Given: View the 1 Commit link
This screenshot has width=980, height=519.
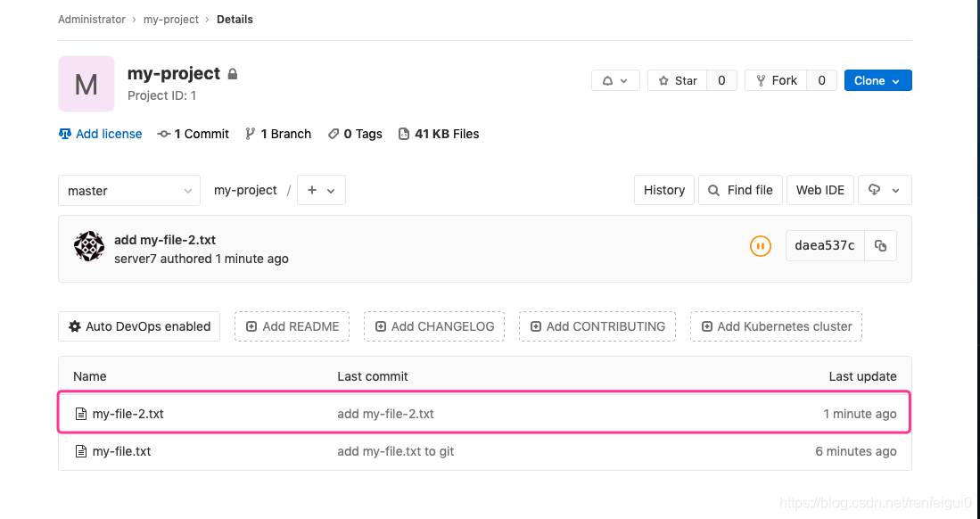Looking at the screenshot, I should click(194, 134).
